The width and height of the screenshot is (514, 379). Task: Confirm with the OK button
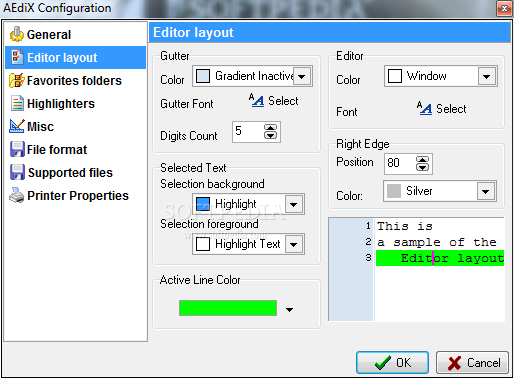coord(392,363)
